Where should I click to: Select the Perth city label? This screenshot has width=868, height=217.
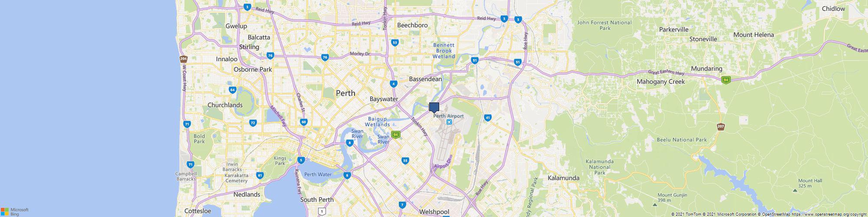pyautogui.click(x=345, y=93)
